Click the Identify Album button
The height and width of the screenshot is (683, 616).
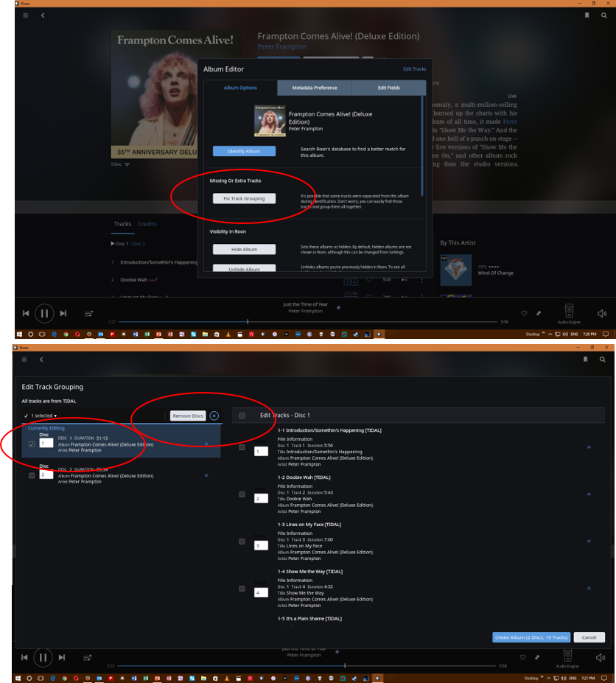244,151
